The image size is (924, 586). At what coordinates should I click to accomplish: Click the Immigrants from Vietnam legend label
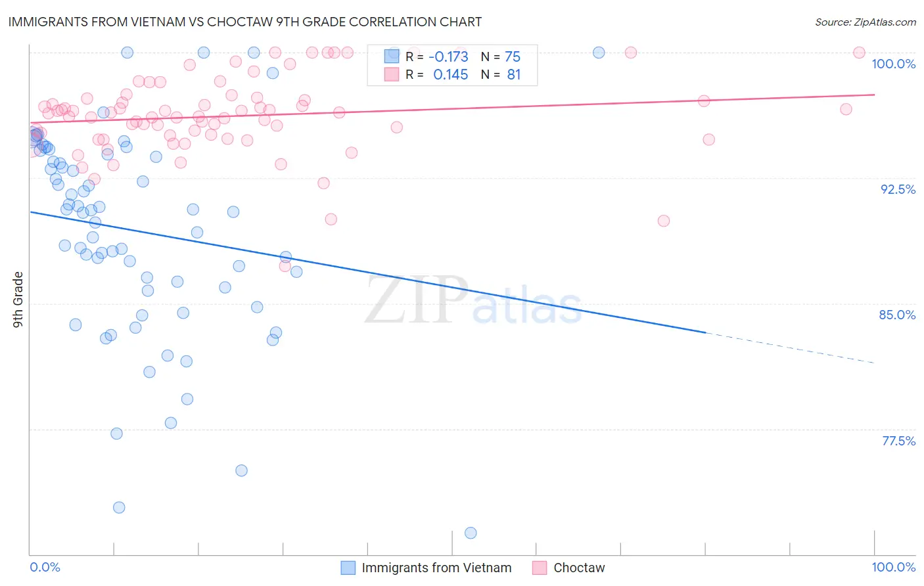[x=436, y=568]
